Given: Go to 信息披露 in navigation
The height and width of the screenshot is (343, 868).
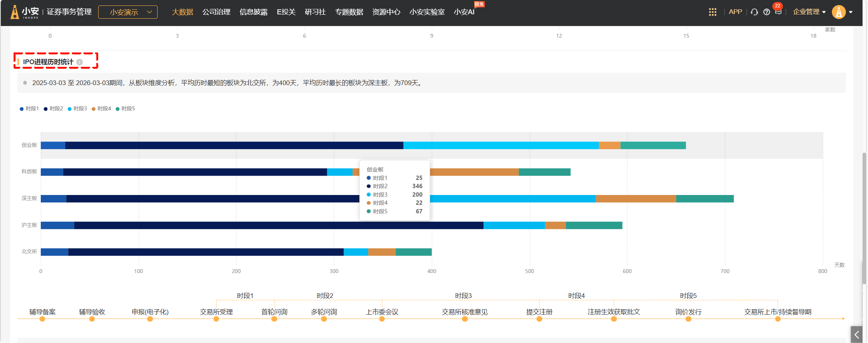Looking at the screenshot, I should pos(253,12).
